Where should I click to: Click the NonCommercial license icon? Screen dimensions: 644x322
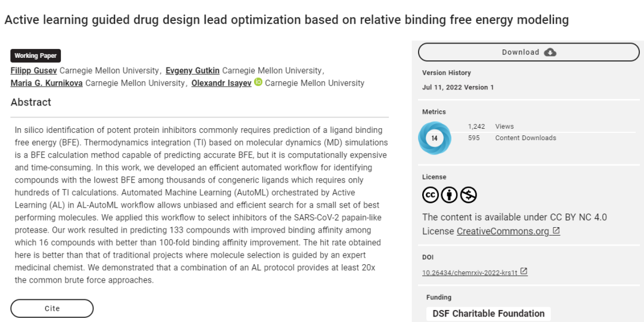(468, 195)
